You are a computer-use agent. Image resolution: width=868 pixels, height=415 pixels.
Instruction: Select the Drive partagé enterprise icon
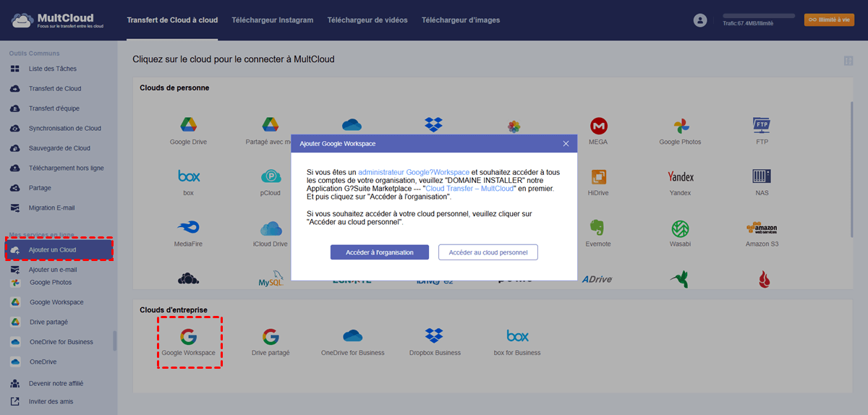tap(271, 336)
